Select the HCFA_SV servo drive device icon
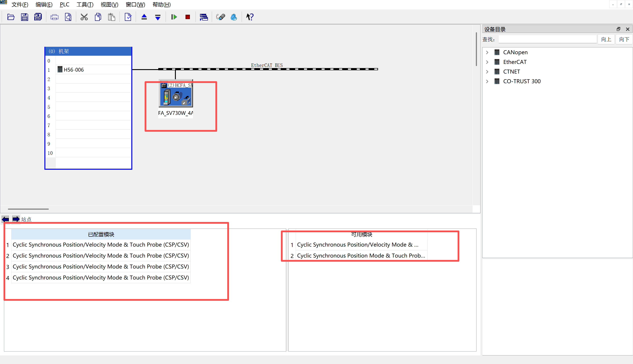 pos(176,94)
